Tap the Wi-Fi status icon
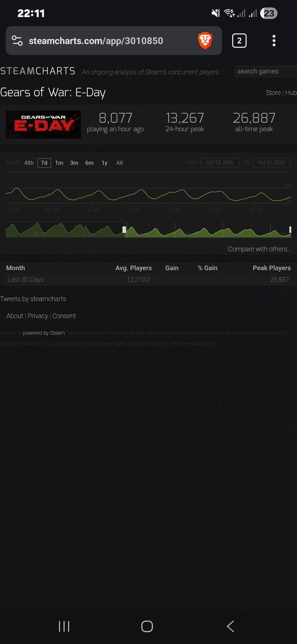 (x=229, y=13)
